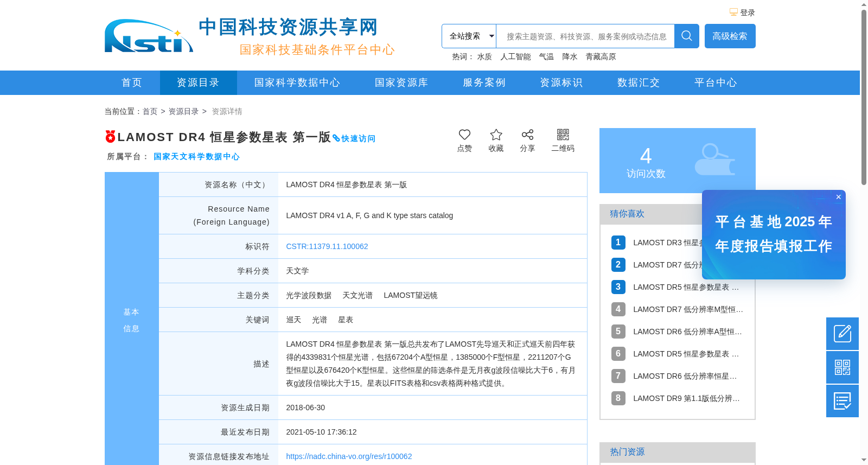The image size is (868, 465).
Task: Click the 登录 login link
Action: (747, 12)
